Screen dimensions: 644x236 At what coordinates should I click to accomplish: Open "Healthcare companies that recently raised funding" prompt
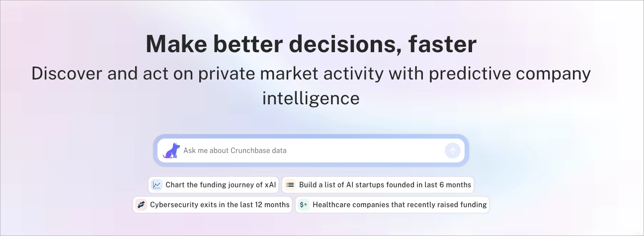tap(400, 205)
